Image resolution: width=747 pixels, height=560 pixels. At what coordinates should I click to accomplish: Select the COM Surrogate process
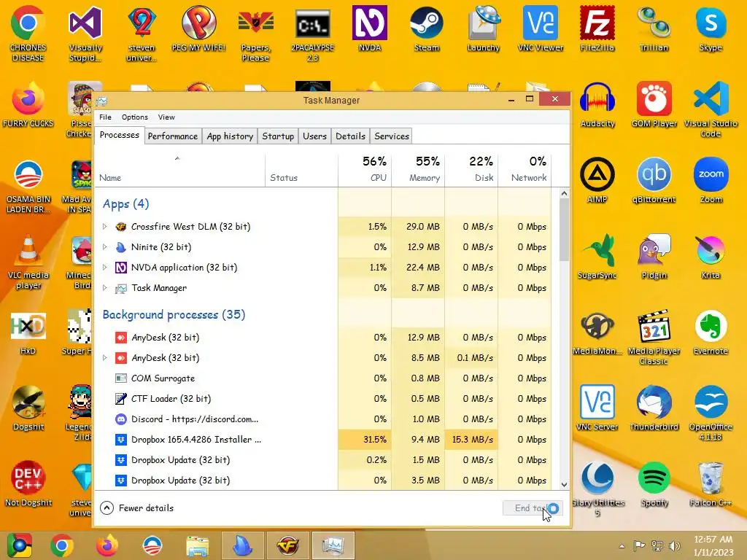[x=323, y=378]
